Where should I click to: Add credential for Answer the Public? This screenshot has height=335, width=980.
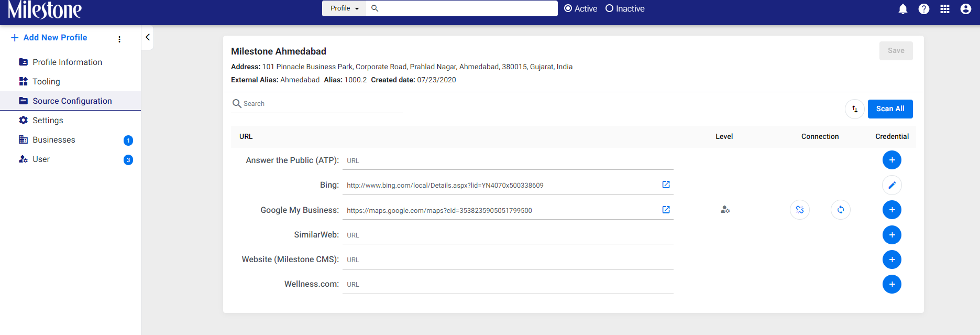coord(892,160)
